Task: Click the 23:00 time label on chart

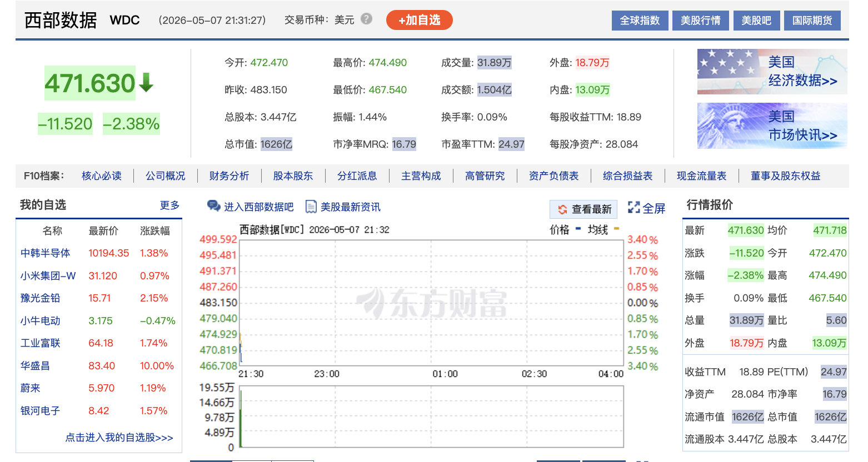Action: (327, 374)
